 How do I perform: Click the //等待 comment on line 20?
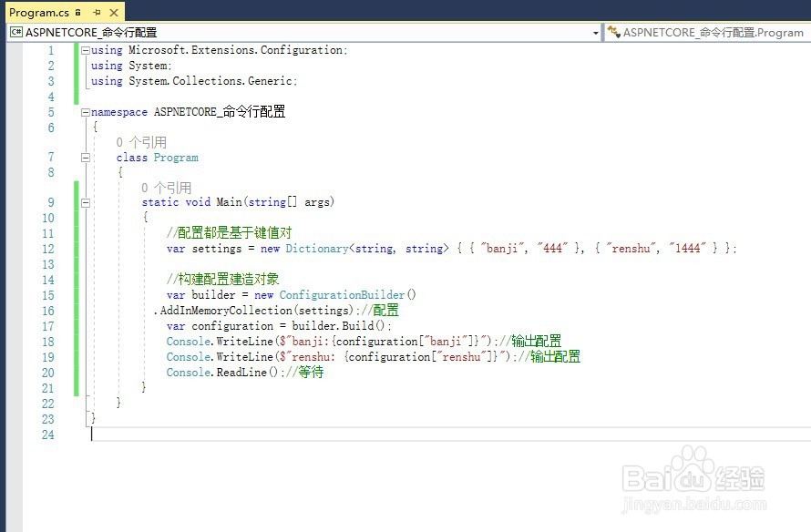click(307, 372)
